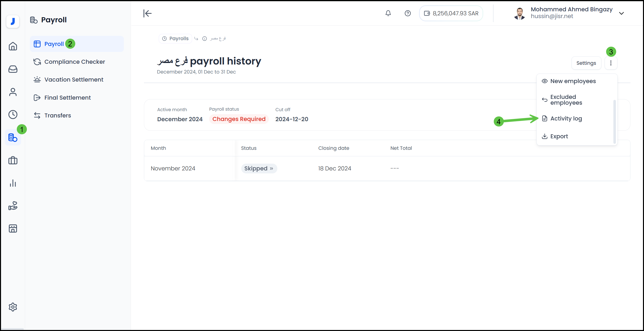The height and width of the screenshot is (331, 644).
Task: Open the briefcase (organization) sidebar icon
Action: coord(13,160)
